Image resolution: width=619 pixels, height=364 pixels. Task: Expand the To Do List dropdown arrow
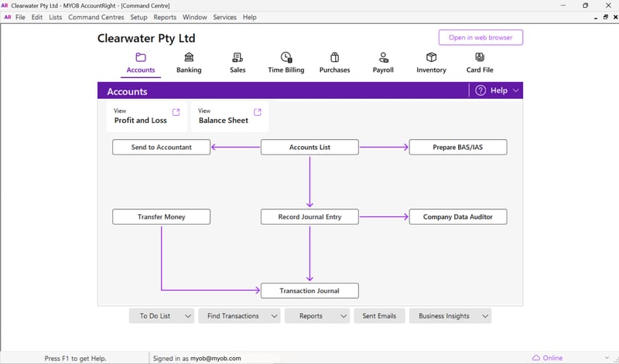click(x=188, y=316)
